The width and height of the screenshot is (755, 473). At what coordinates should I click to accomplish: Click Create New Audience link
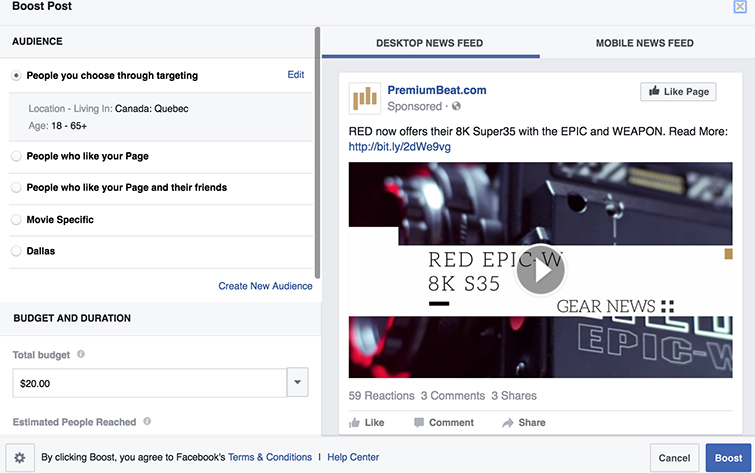(265, 286)
